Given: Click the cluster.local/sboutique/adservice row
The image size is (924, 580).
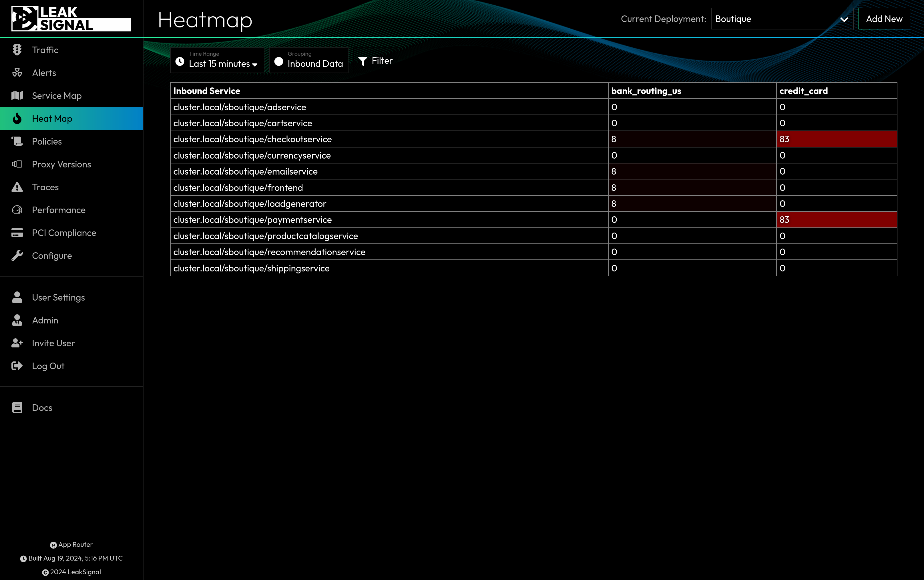Looking at the screenshot, I should tap(533, 107).
